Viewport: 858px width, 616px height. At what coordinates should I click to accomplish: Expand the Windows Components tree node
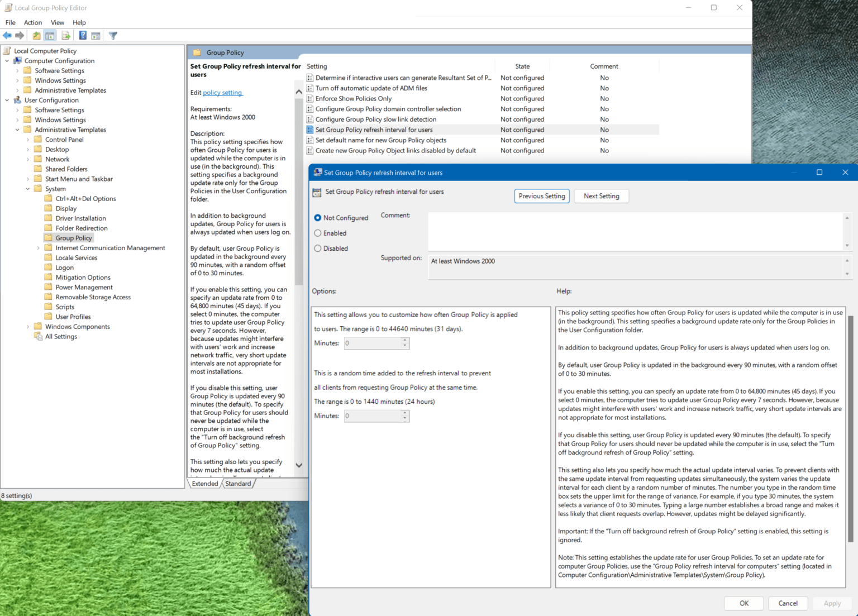(27, 326)
